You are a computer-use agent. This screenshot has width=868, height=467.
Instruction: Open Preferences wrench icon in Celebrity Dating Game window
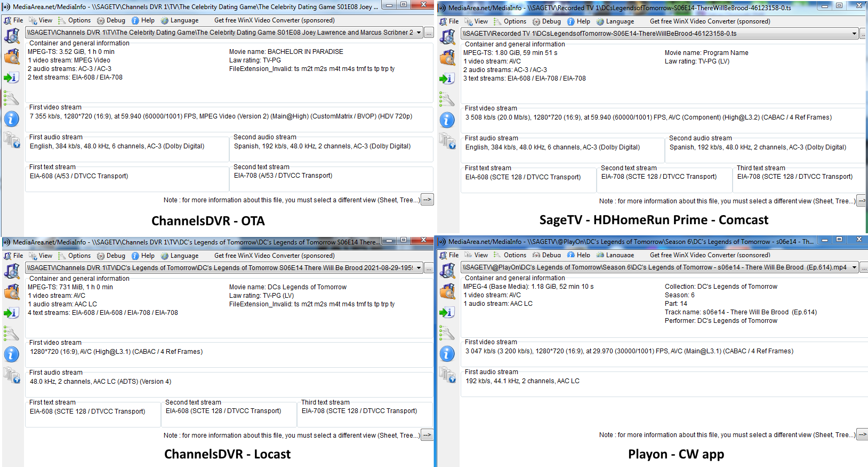click(x=12, y=99)
